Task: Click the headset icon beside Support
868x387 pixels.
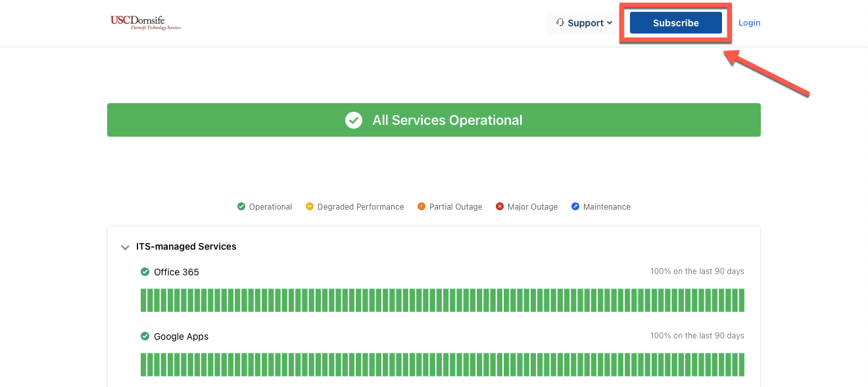Action: 560,22
